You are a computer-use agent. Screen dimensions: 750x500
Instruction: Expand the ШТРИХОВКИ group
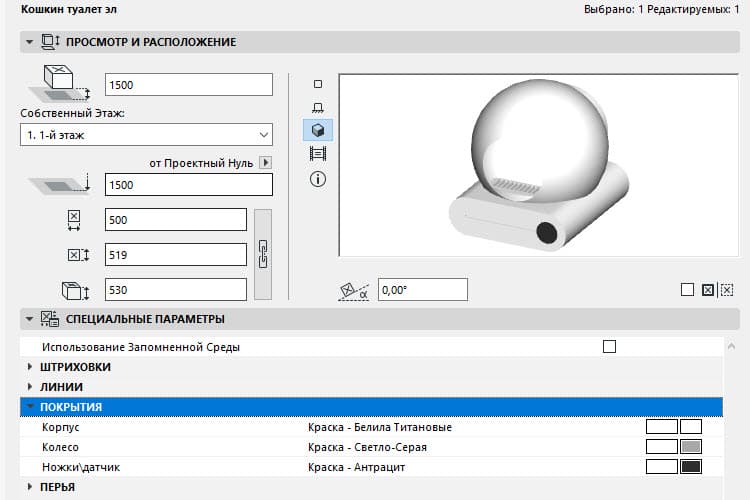[x=30, y=367]
